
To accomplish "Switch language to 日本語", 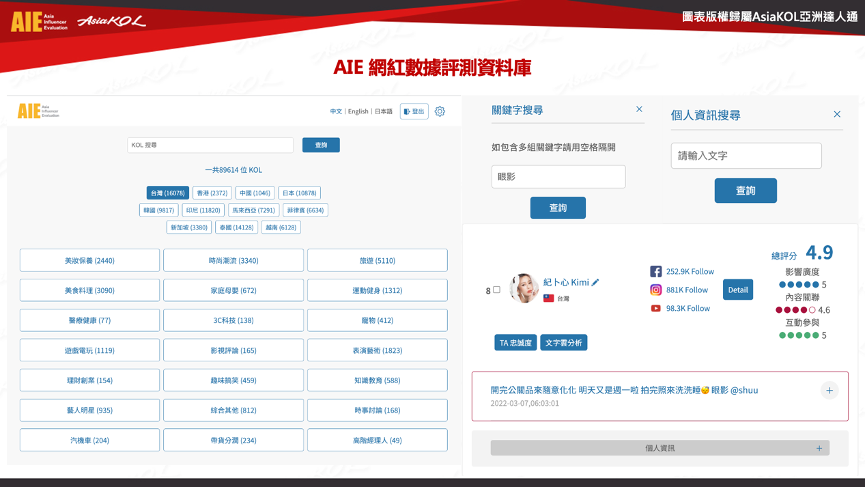I will (x=383, y=112).
